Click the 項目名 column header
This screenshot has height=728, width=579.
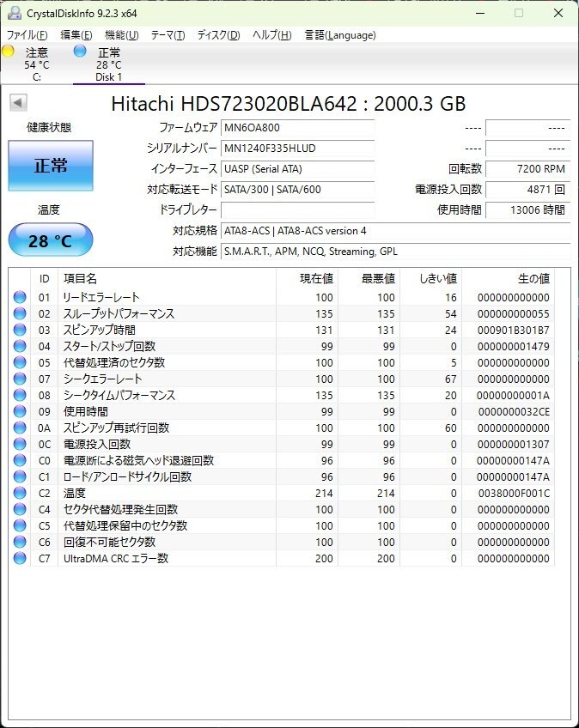[168, 278]
